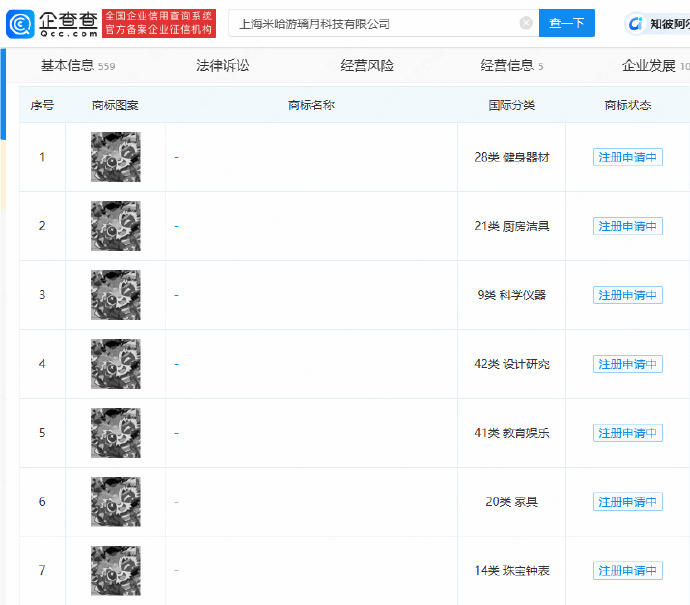This screenshot has width=690, height=605.
Task: Click the 商标状态 column header
Action: (627, 105)
